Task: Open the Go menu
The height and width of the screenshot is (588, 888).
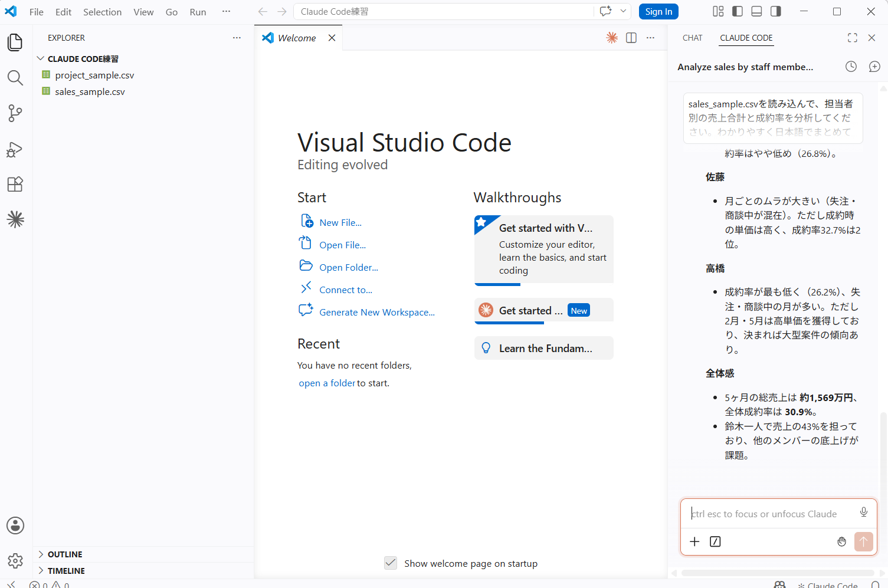Action: (172, 12)
